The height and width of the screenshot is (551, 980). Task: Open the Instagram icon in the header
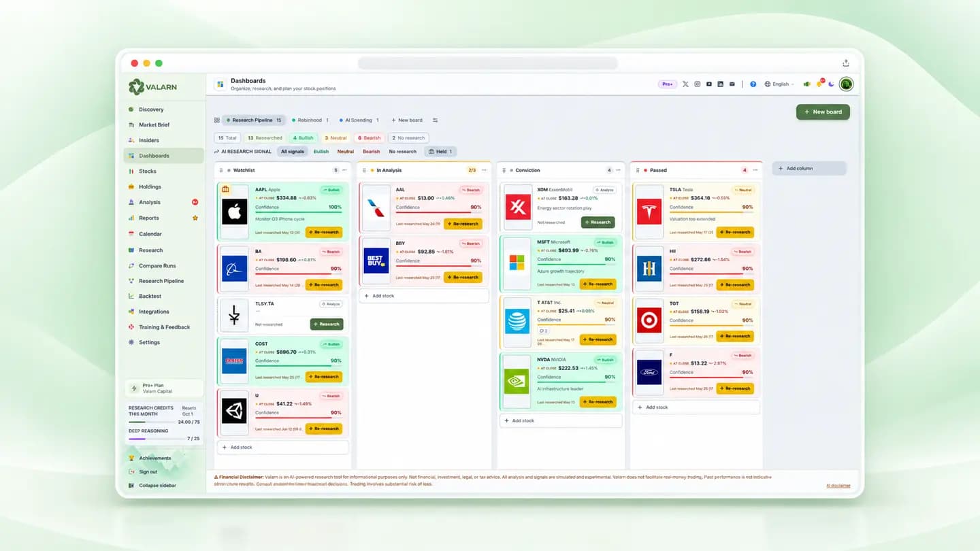(697, 84)
